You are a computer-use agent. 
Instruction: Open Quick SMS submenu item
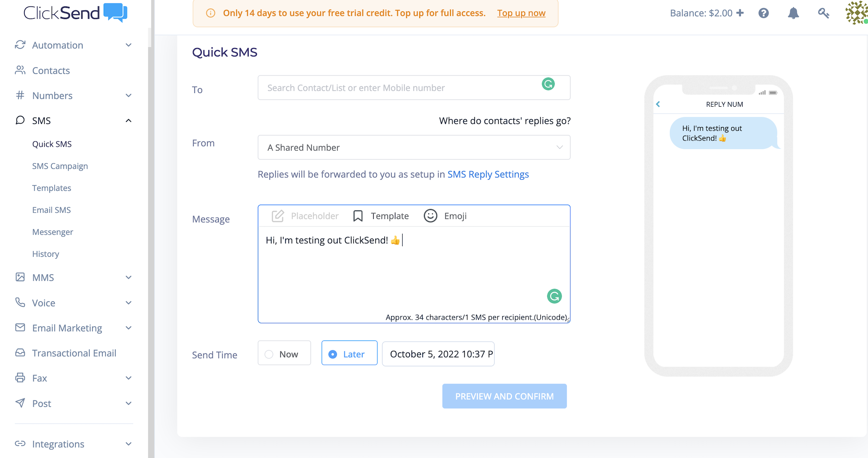[52, 144]
